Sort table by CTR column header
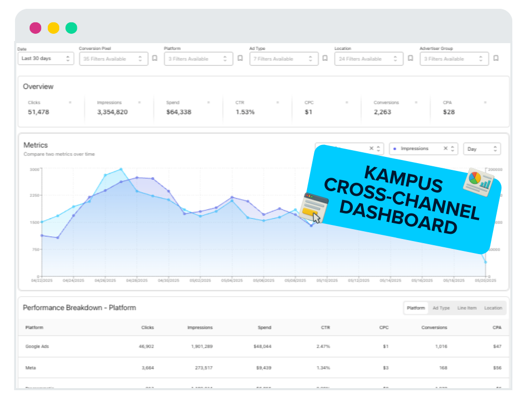Image resolution: width=532 pixels, height=399 pixels. [x=325, y=327]
